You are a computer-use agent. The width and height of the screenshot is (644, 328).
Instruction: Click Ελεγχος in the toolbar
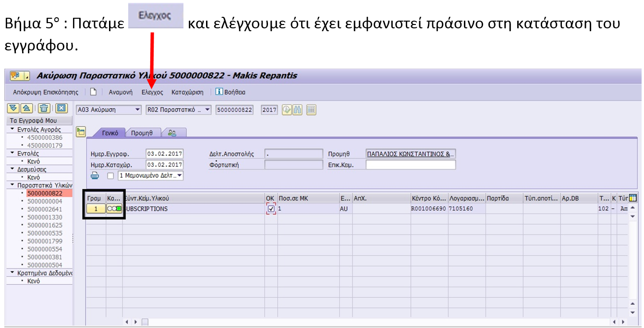152,92
